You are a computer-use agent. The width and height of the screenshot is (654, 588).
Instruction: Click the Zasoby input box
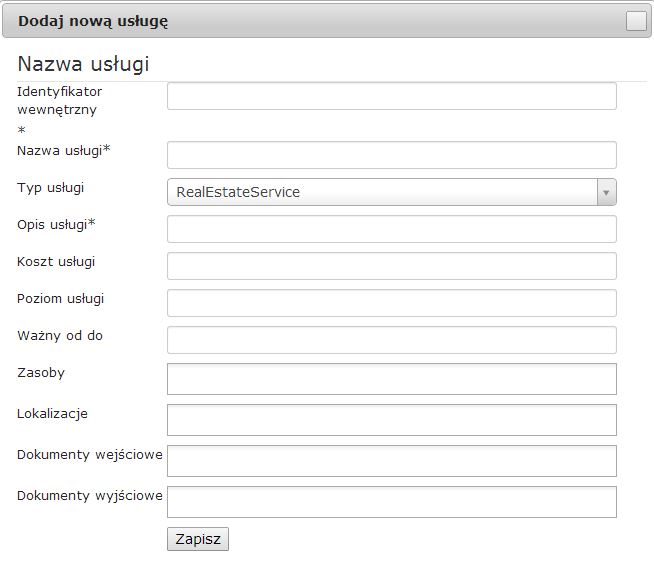(392, 379)
